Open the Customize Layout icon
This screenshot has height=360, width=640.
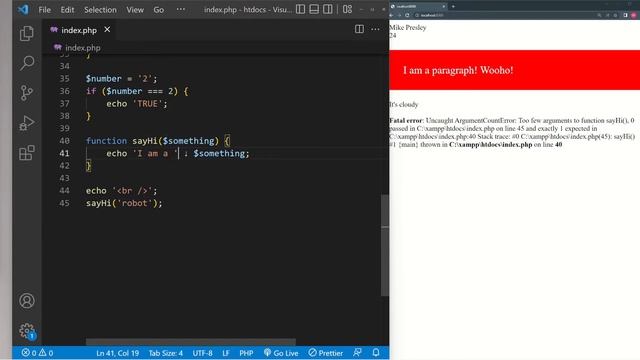(x=347, y=9)
